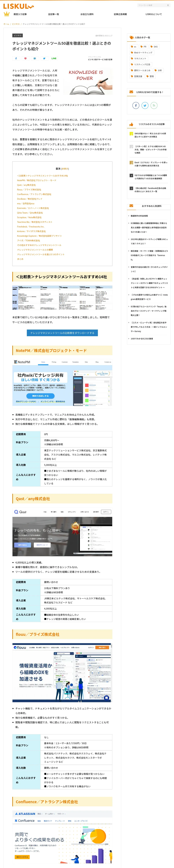Jump to NotePM entry in the contents
This screenshot has height=868, width=174.
[37, 180]
